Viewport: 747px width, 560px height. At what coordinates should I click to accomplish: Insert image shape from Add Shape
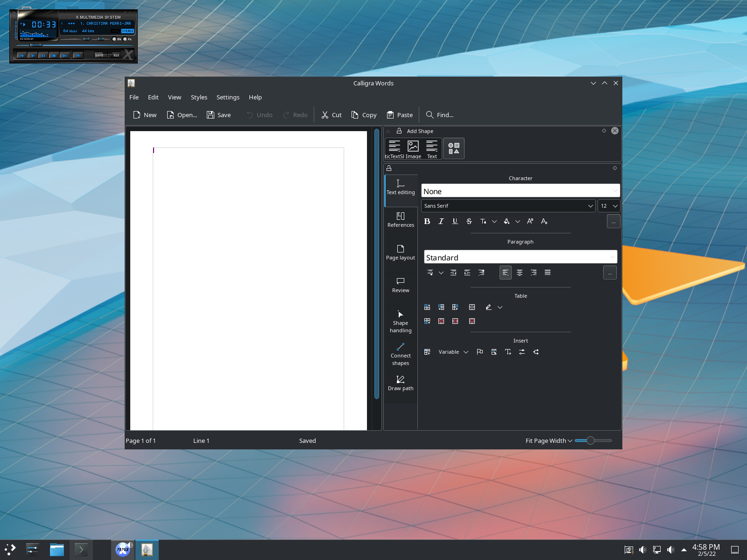click(413, 149)
